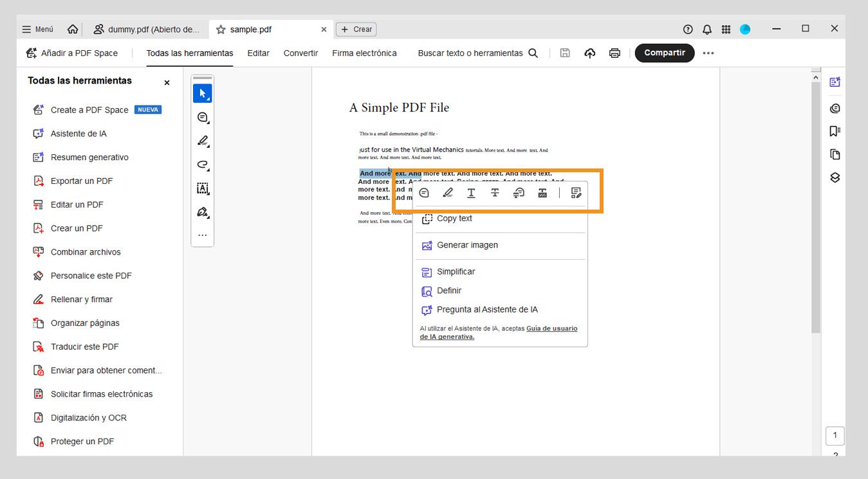Underline the selected text
Image resolution: width=868 pixels, height=479 pixels.
[471, 193]
